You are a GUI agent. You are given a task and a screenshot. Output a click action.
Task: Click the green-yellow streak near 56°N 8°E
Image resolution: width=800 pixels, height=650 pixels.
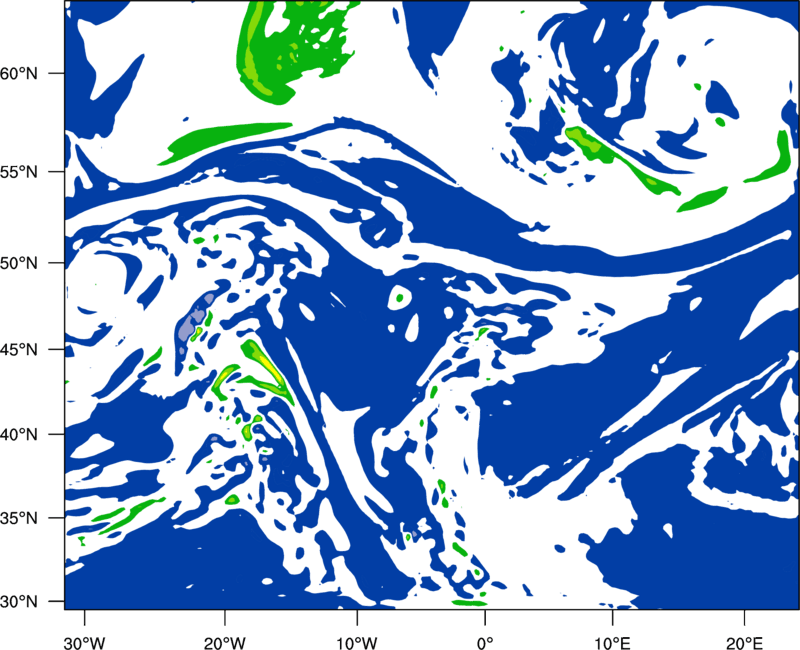[620, 160]
